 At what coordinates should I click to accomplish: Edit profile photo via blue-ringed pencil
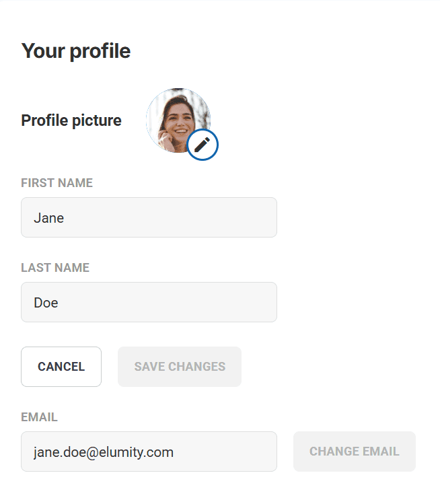[203, 144]
